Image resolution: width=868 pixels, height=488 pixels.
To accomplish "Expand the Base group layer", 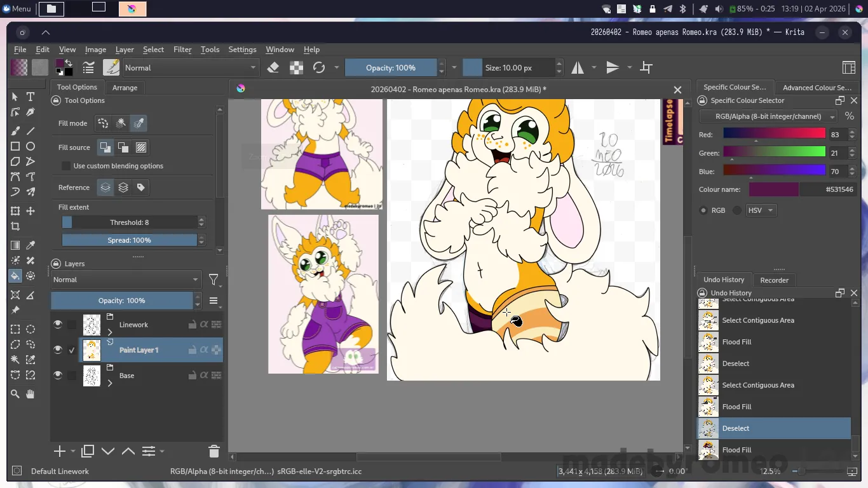I will point(110,383).
